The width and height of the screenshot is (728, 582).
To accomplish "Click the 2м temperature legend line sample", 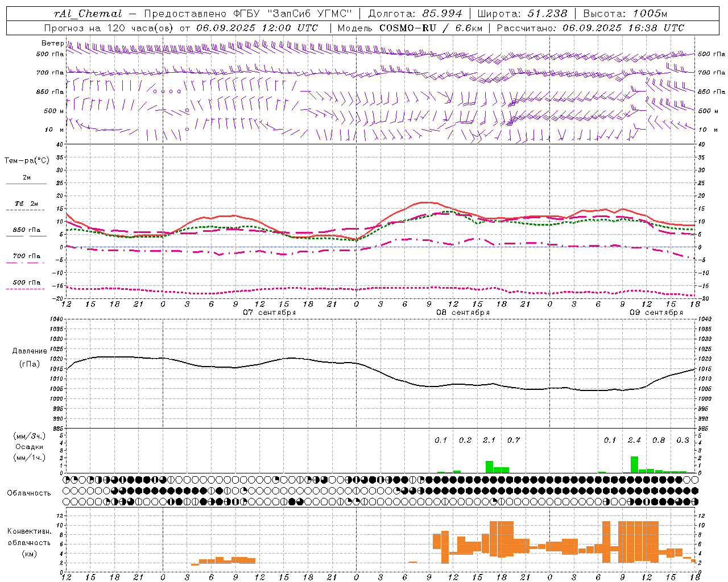I will click(x=26, y=184).
